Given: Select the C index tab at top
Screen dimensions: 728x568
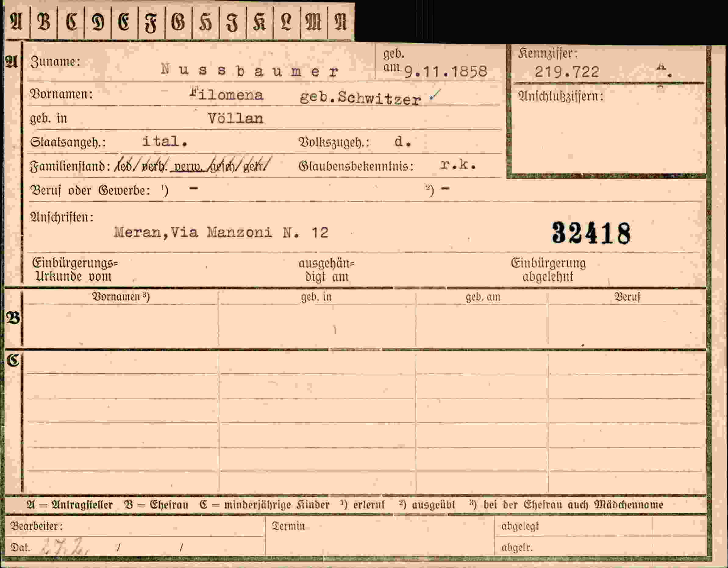Looking at the screenshot, I should (71, 22).
